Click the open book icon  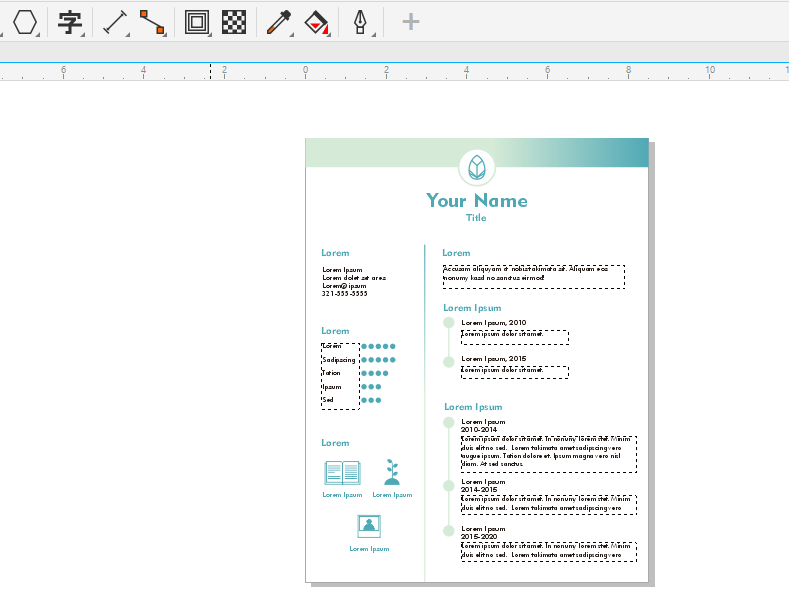coord(342,473)
